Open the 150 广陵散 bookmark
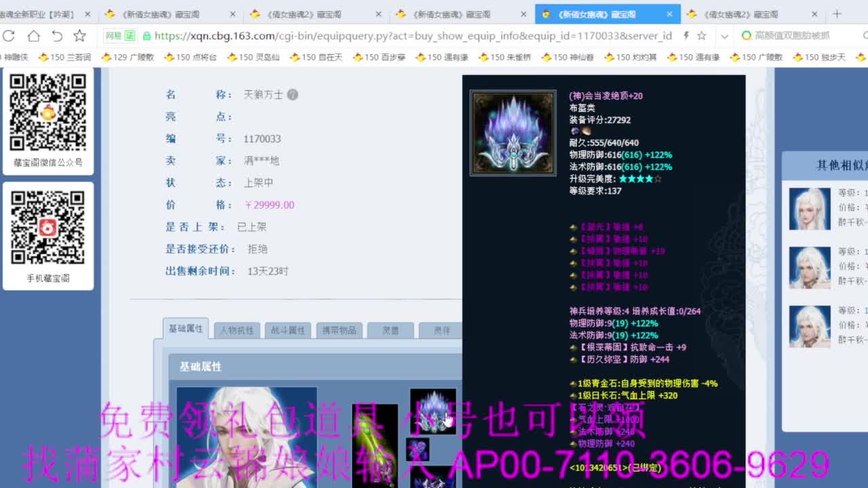The width and height of the screenshot is (868, 488). 756,58
